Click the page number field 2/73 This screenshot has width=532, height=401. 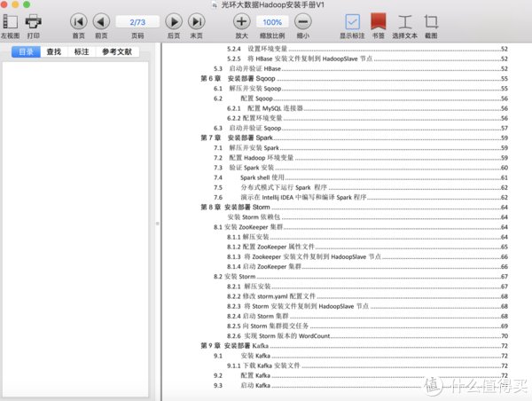click(137, 22)
